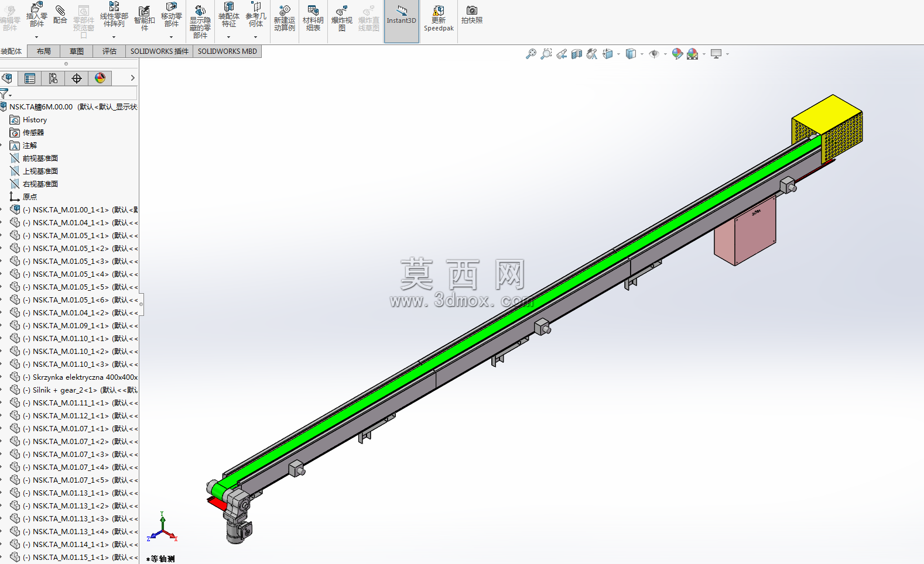The width and height of the screenshot is (924, 564).
Task: Click the Exploded View (爆炸视图) tool
Action: click(342, 18)
